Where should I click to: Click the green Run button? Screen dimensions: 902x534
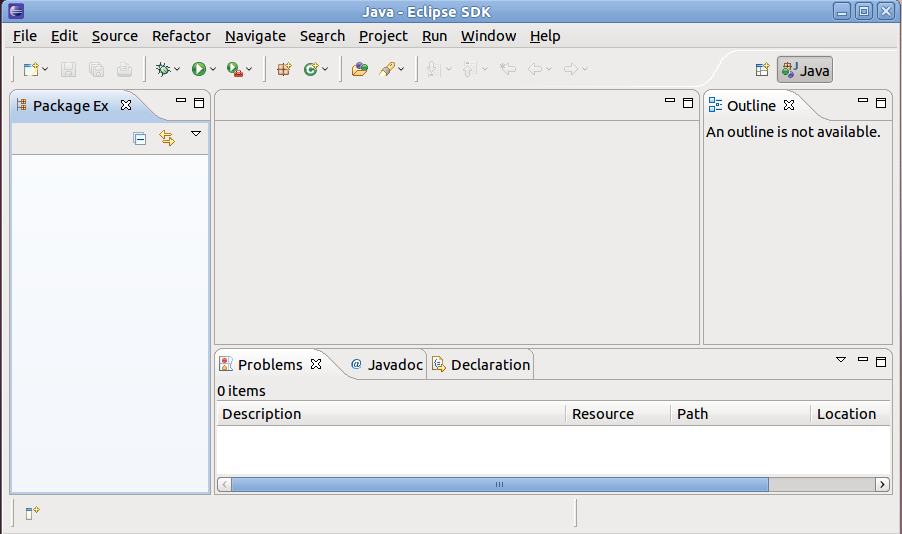pos(198,70)
